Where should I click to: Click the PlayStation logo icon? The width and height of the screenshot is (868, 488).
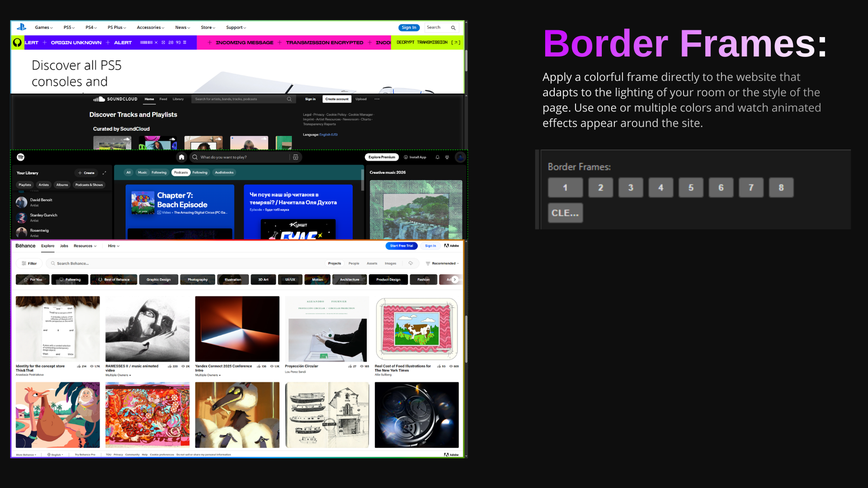click(x=21, y=28)
